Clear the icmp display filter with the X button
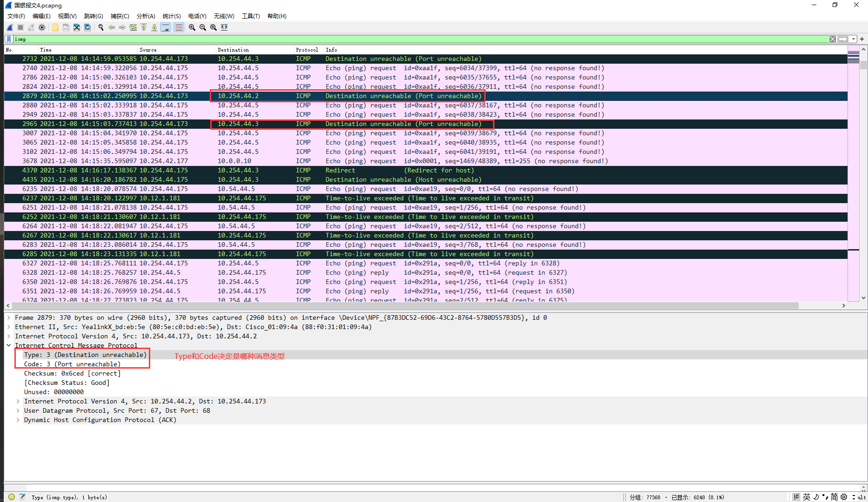The image size is (868, 502). (x=832, y=39)
